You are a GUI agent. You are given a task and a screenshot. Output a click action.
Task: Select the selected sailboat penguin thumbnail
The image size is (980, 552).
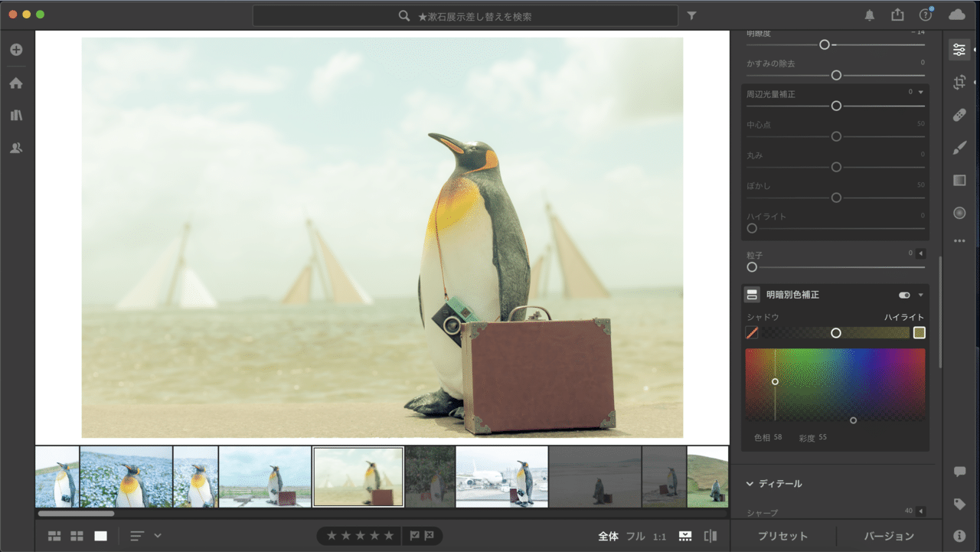[358, 477]
